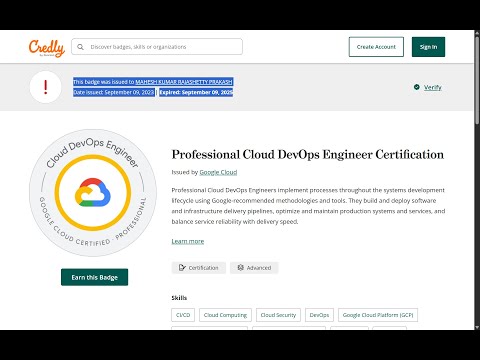This screenshot has height=360, width=480.
Task: Open the Google Cloud issuer link
Action: point(218,172)
